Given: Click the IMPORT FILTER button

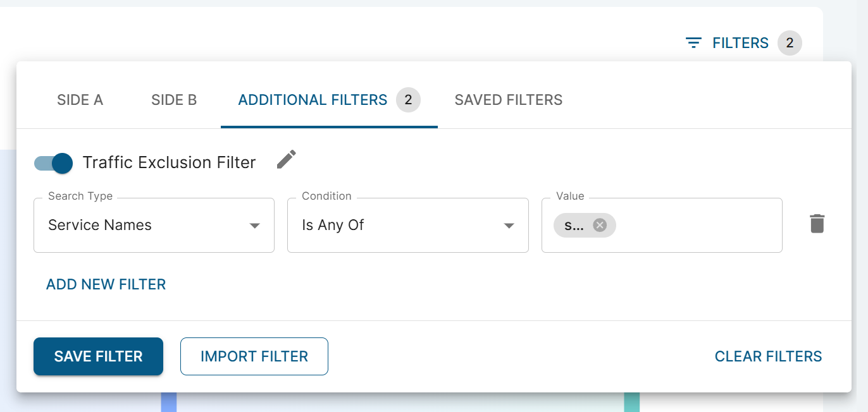Looking at the screenshot, I should pyautogui.click(x=254, y=356).
